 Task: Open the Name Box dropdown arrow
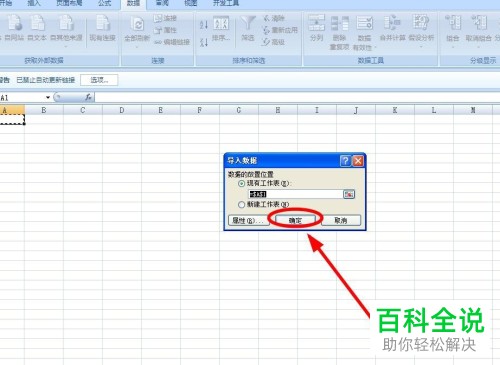coord(48,97)
